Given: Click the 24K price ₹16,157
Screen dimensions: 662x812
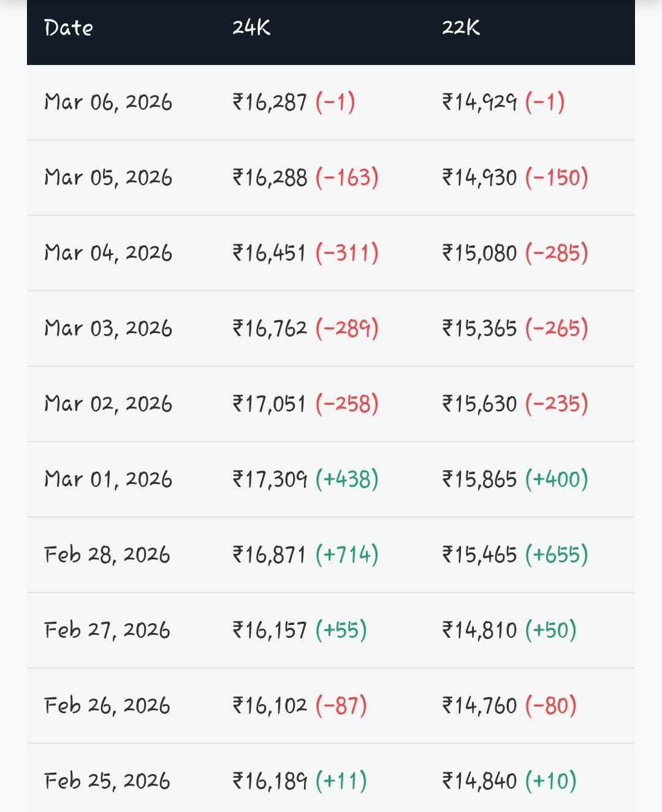Looking at the screenshot, I should (x=270, y=630).
